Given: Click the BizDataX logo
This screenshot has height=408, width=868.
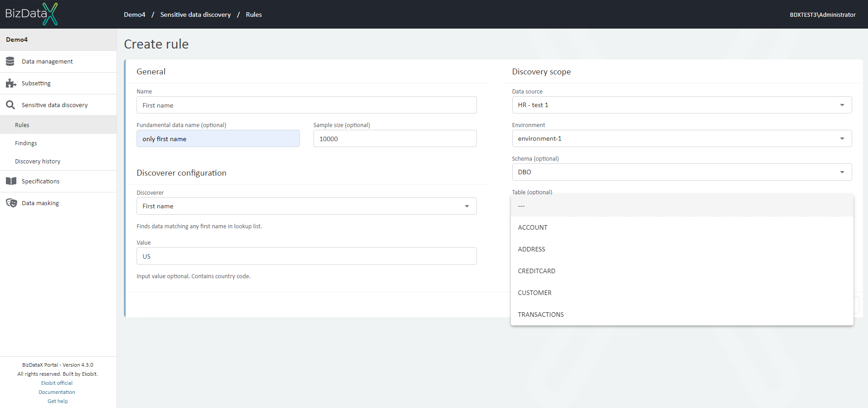Looking at the screenshot, I should point(31,14).
